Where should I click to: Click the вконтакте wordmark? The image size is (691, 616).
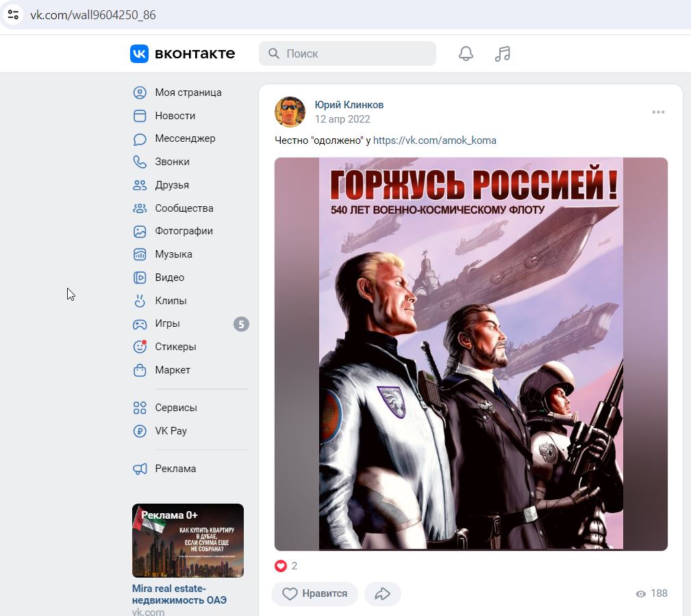coord(194,54)
